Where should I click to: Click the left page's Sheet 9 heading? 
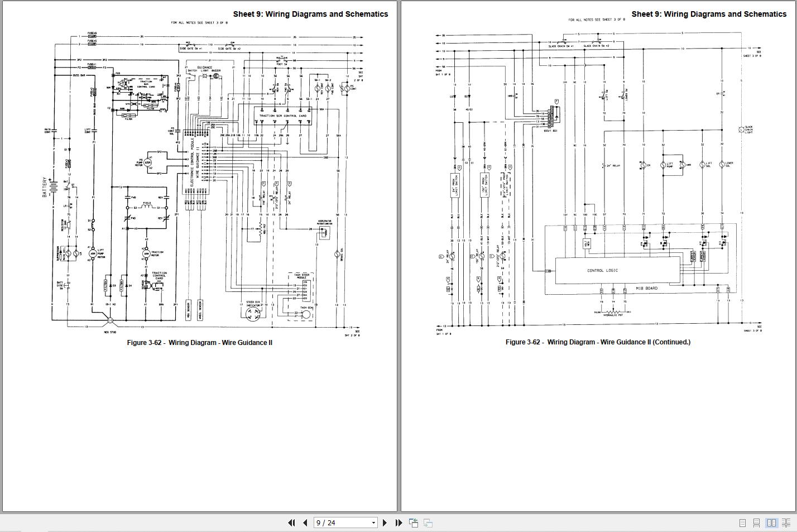click(x=310, y=14)
